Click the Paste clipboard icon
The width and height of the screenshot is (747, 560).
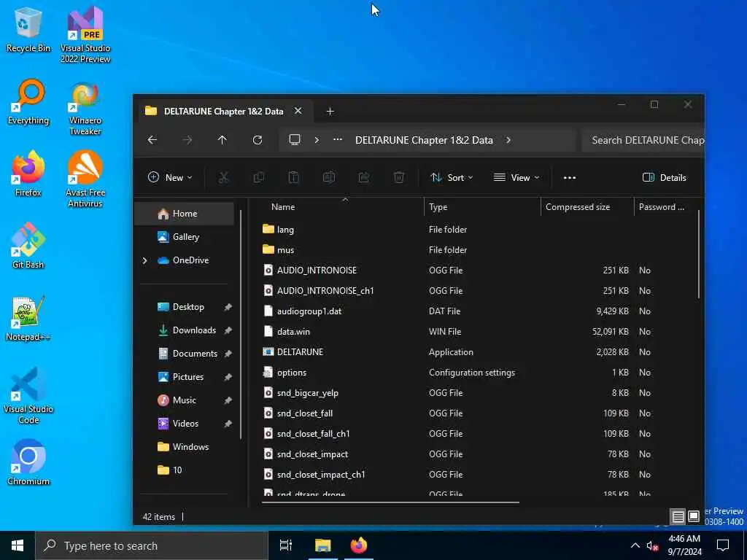293,178
